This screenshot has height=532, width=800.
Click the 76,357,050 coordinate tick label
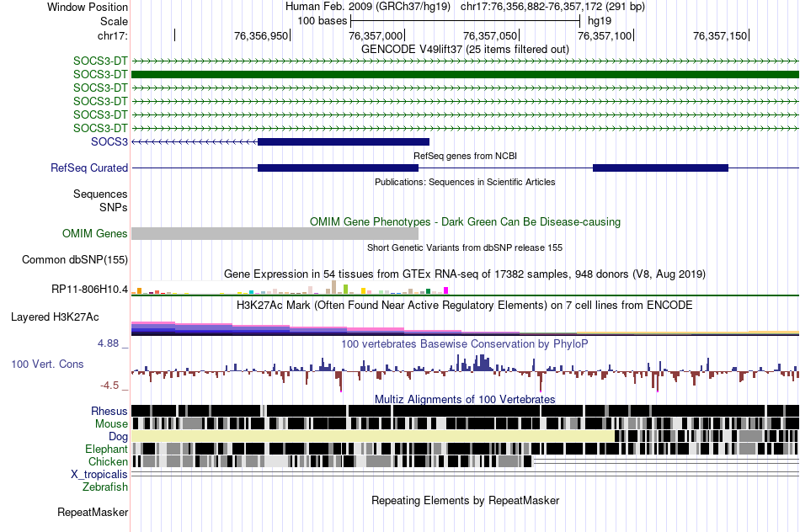point(490,35)
